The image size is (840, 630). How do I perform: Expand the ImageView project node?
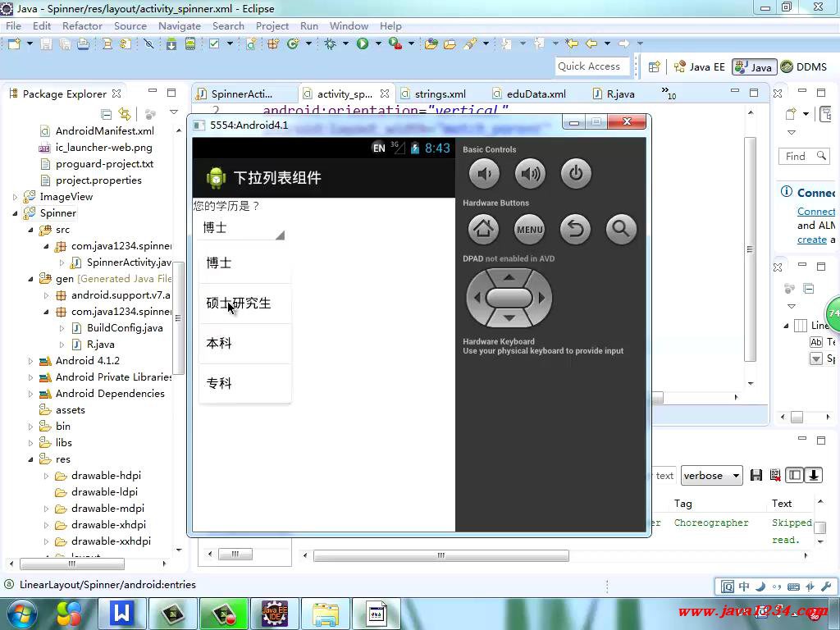tap(15, 197)
